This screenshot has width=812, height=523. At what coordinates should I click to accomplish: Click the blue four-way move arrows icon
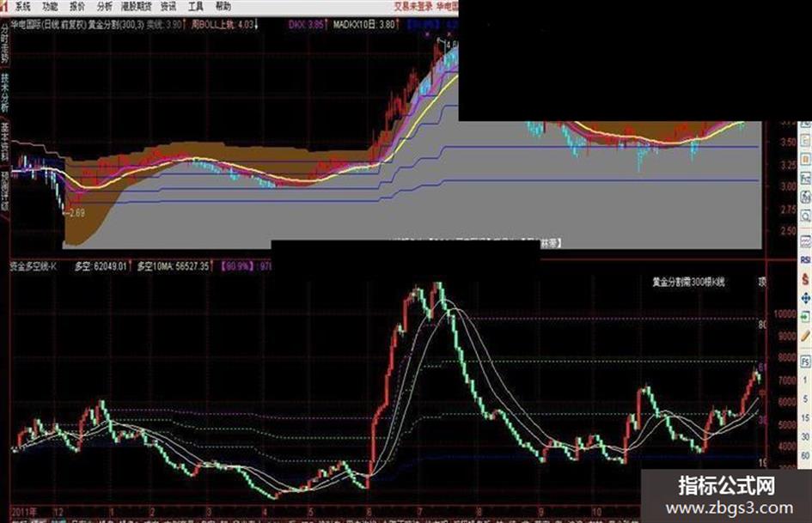tap(805, 298)
